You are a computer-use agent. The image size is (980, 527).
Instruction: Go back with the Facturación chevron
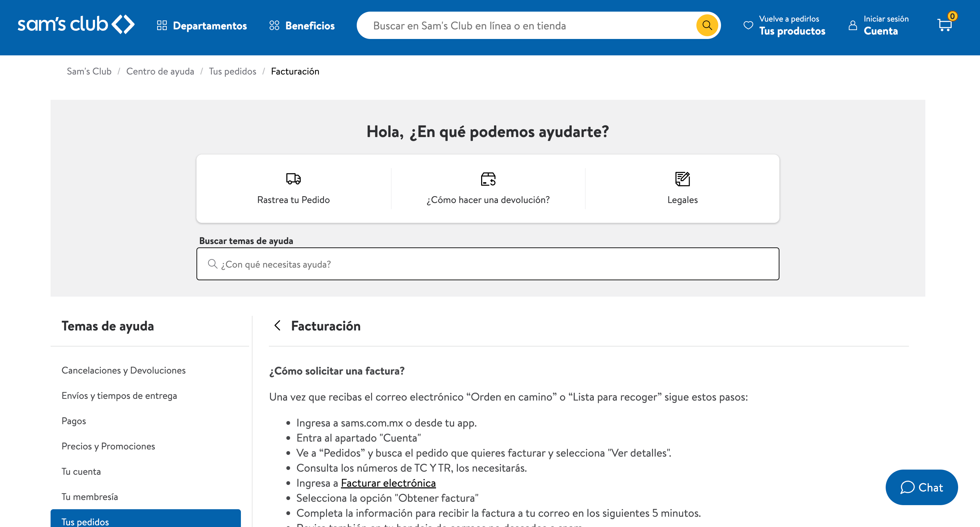(x=277, y=325)
